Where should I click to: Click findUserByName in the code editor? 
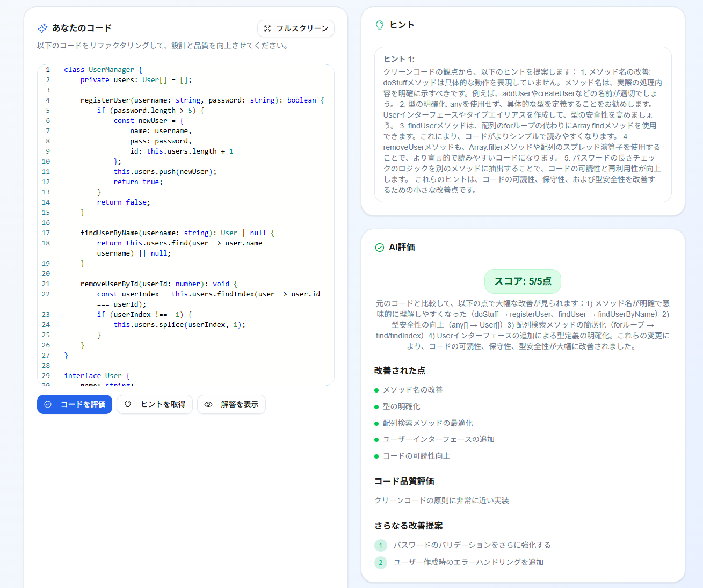pos(110,233)
